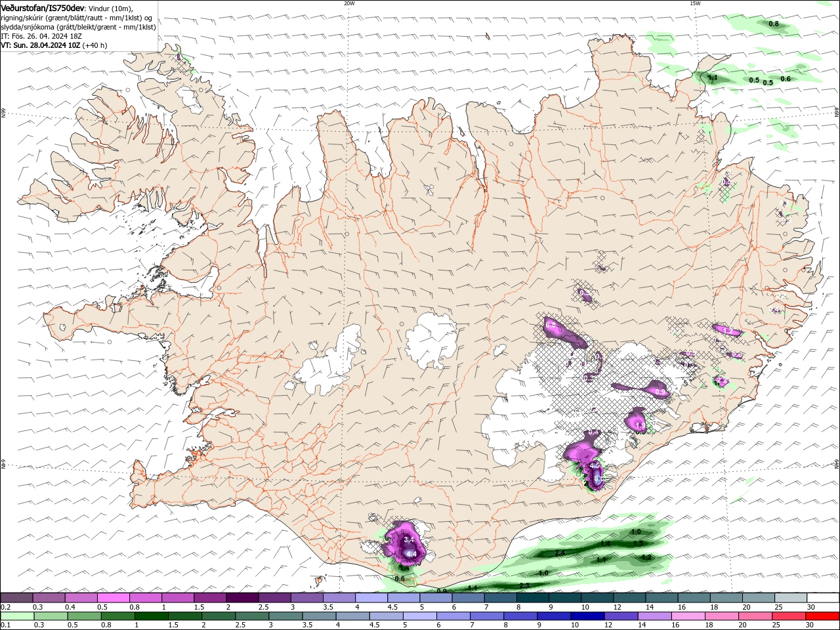The image size is (840, 630).
Task: Click the 20W longitude label
Action: [x=349, y=3]
